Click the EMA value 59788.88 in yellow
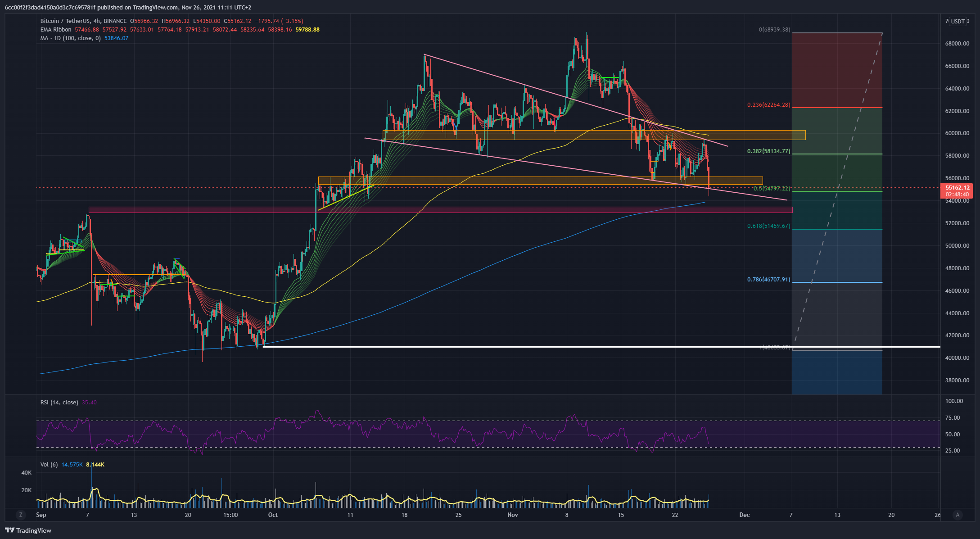This screenshot has width=980, height=539. pos(307,30)
